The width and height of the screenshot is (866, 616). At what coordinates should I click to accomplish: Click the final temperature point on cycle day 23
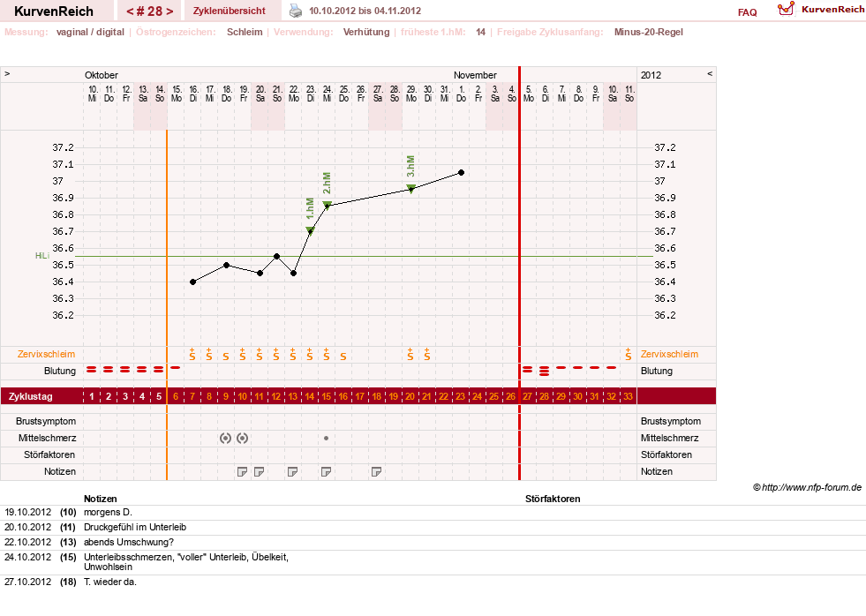coord(461,173)
